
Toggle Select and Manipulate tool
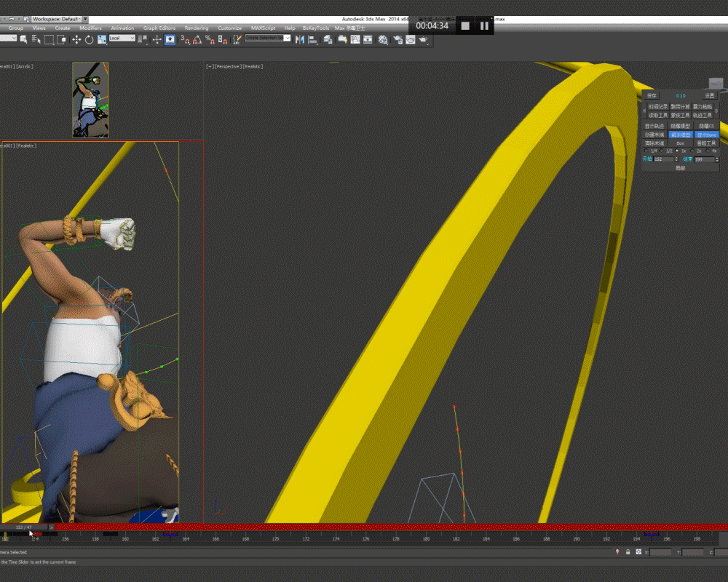(x=157, y=39)
